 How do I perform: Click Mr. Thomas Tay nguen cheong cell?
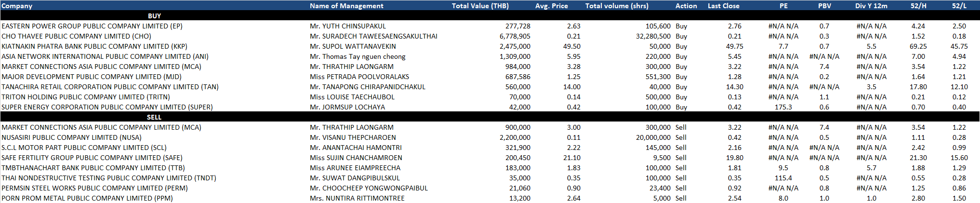coord(358,56)
